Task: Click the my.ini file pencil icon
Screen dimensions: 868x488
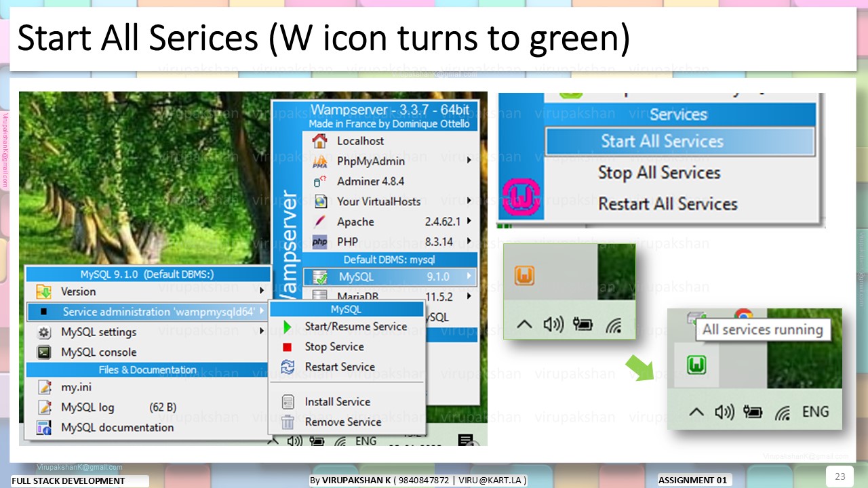Action: click(x=44, y=387)
